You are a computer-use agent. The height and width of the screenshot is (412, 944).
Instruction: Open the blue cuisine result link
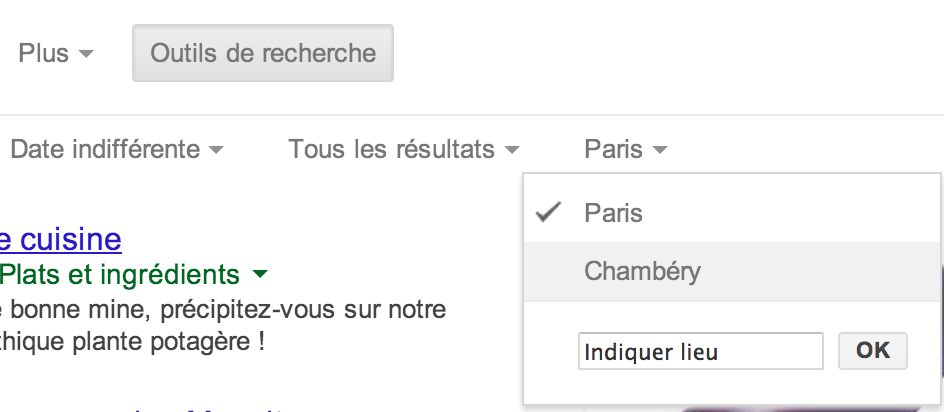(x=60, y=239)
